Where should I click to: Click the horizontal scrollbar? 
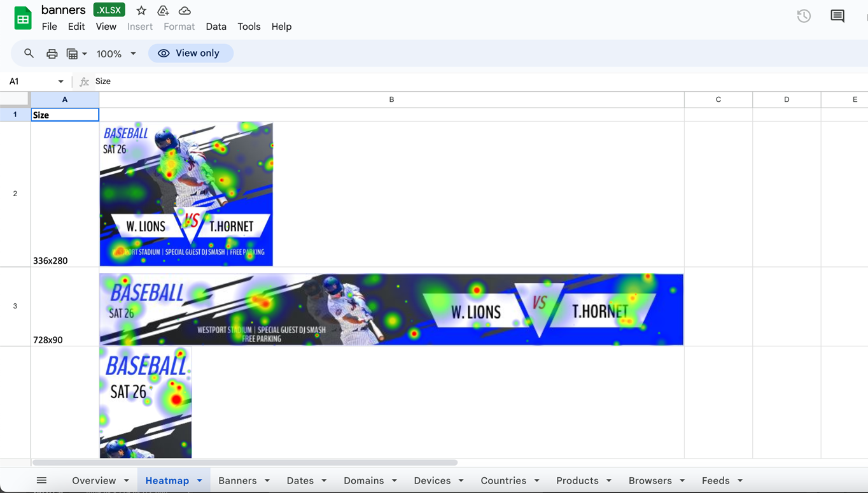(x=245, y=462)
